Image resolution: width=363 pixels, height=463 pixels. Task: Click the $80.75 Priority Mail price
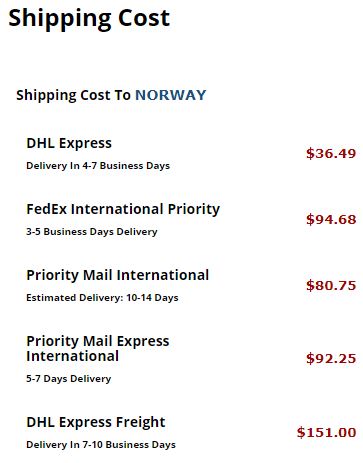[x=331, y=285]
